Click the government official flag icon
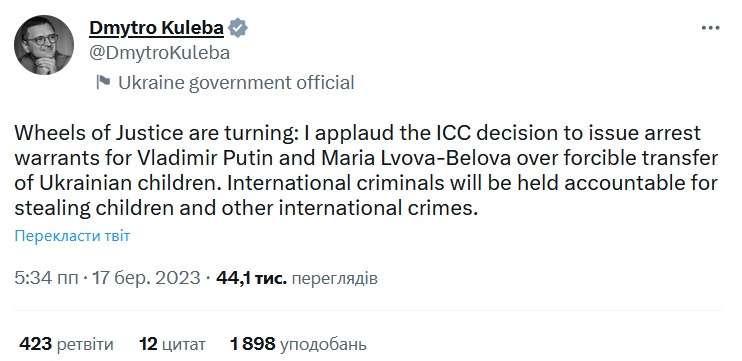Screen dimensions: 742x361 103,82
